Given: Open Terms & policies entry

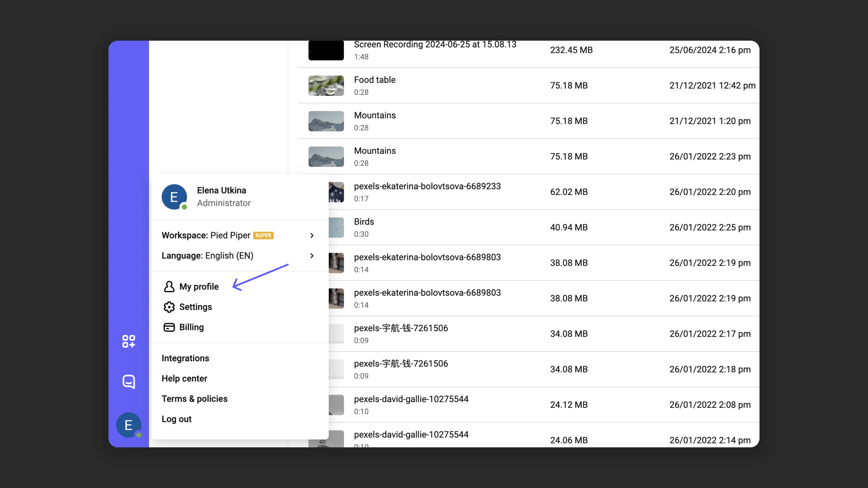Looking at the screenshot, I should tap(194, 399).
